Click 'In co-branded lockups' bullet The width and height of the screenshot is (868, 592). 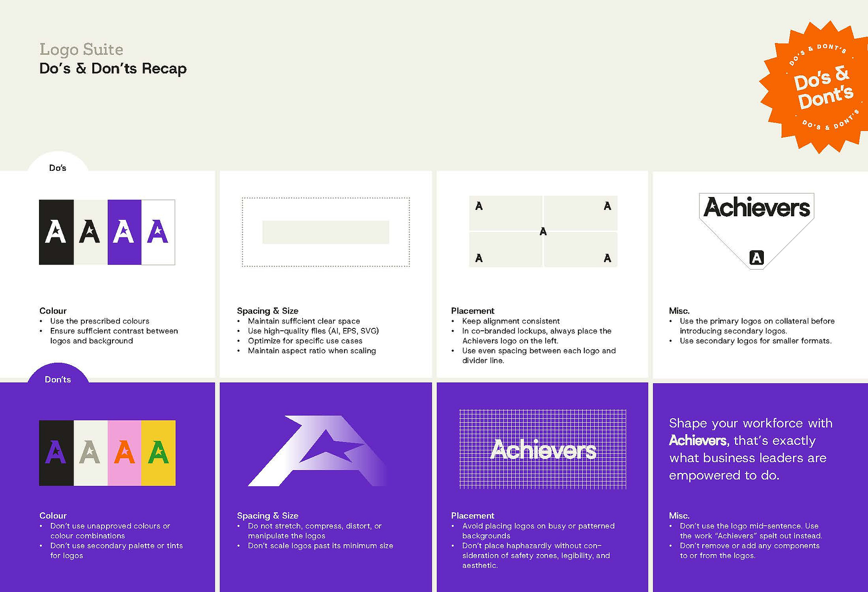click(x=537, y=336)
